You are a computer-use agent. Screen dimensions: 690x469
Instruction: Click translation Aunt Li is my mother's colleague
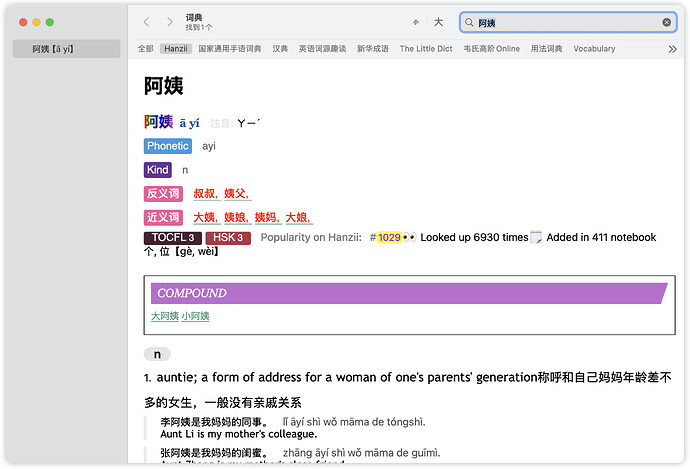[x=239, y=434]
